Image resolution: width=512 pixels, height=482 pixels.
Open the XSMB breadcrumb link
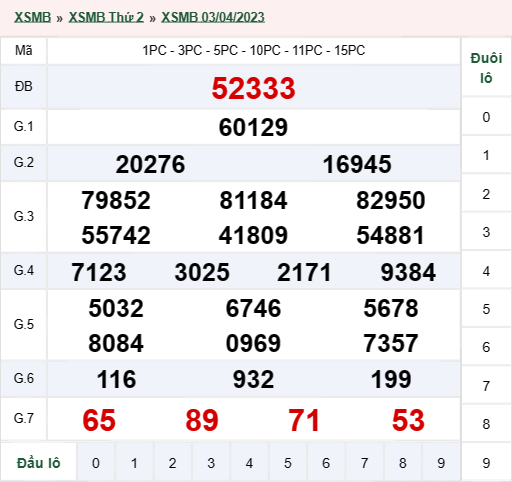click(32, 17)
